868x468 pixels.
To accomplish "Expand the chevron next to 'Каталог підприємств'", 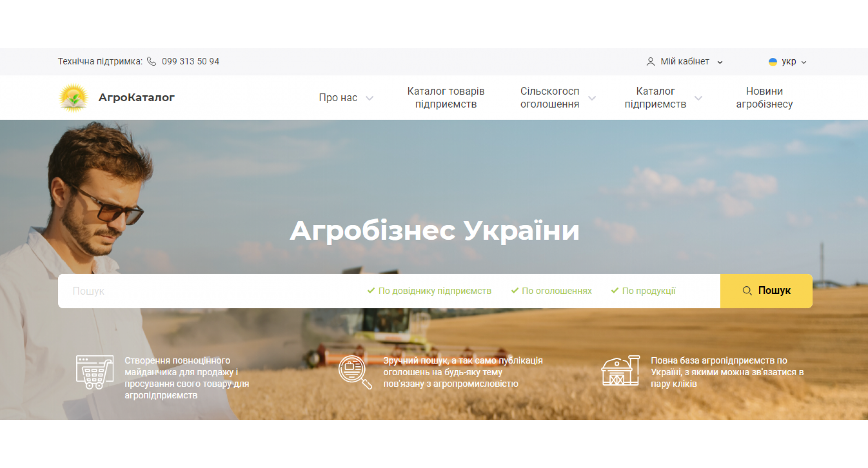I will (x=698, y=98).
